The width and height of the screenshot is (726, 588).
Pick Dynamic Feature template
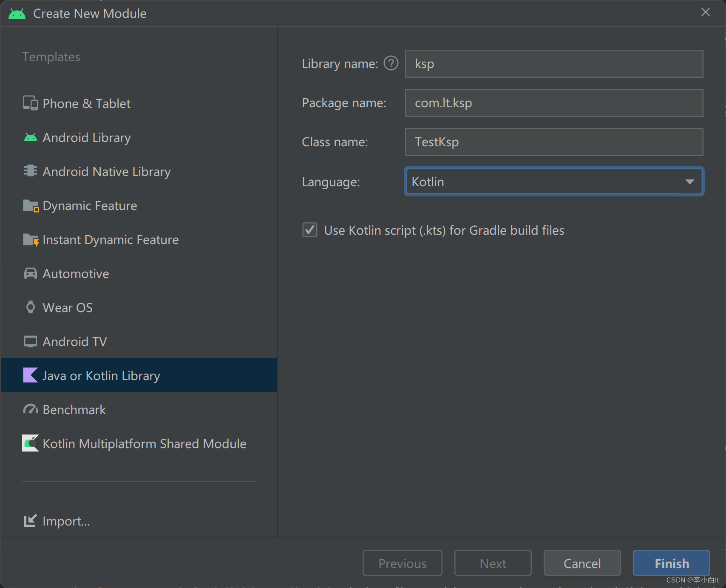[139, 205]
